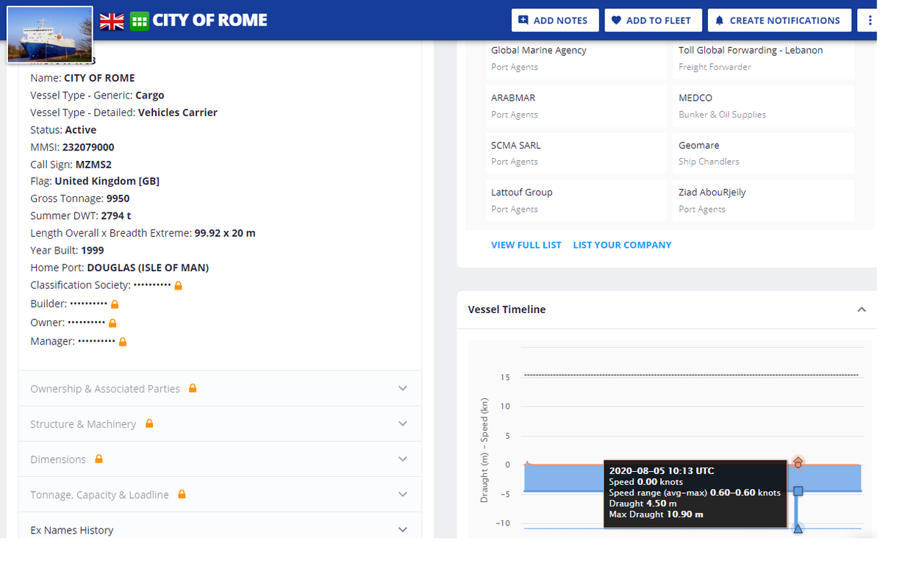Click the lock icon next to Builder
Screen dimensions: 905x588
(115, 304)
